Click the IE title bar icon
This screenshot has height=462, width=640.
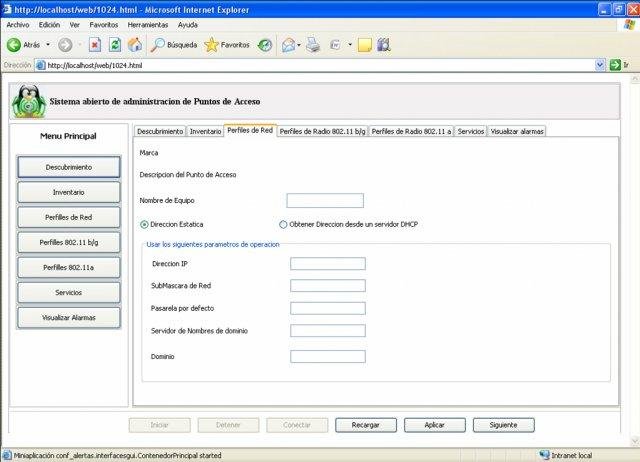coord(7,9)
